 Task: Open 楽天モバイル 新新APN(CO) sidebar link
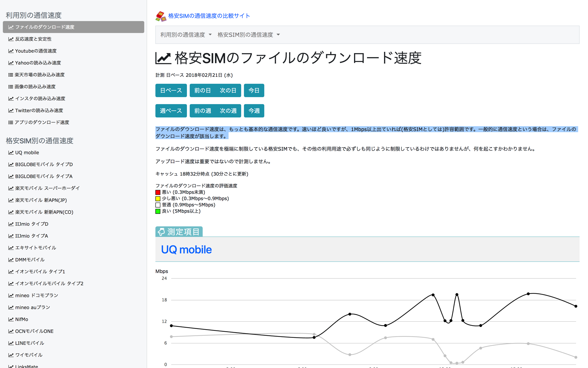(44, 212)
